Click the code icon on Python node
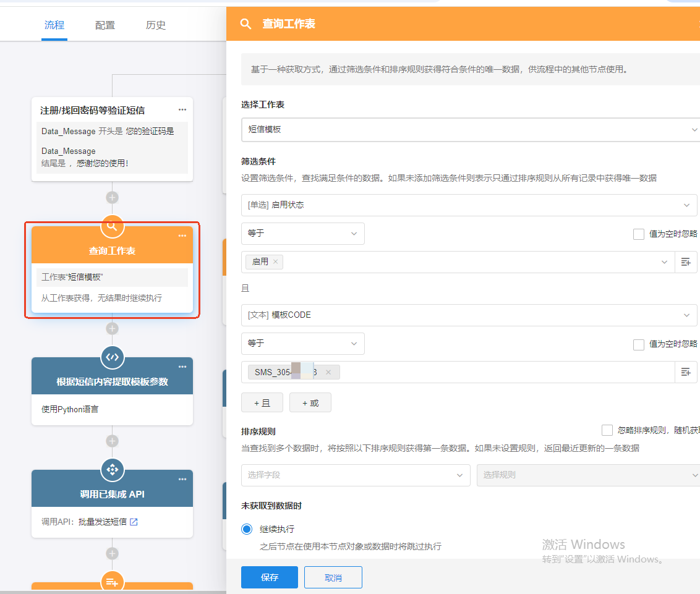This screenshot has width=700, height=594. pyautogui.click(x=112, y=357)
